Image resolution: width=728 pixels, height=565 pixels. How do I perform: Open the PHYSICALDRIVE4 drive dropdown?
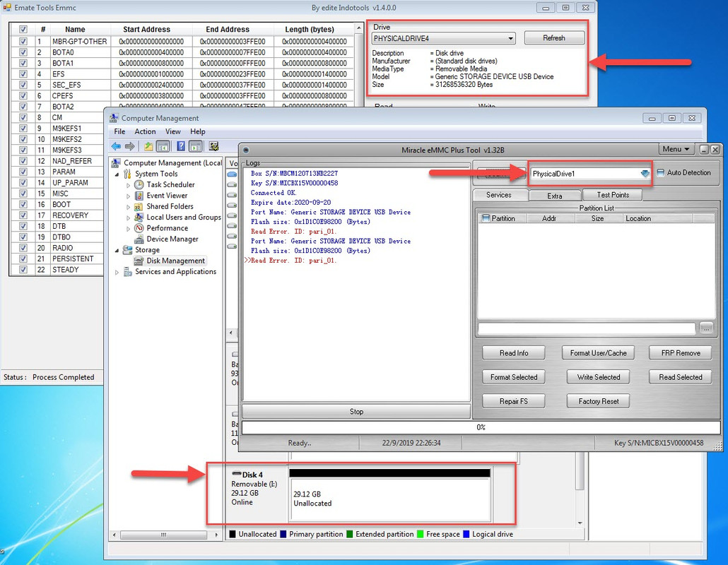tap(510, 39)
